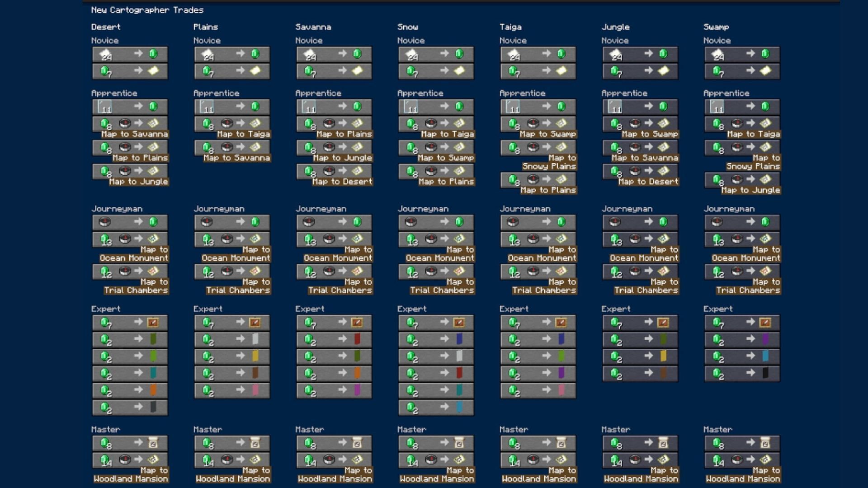Click the 'Taiga' column heading
This screenshot has height=488, width=868.
(x=510, y=27)
